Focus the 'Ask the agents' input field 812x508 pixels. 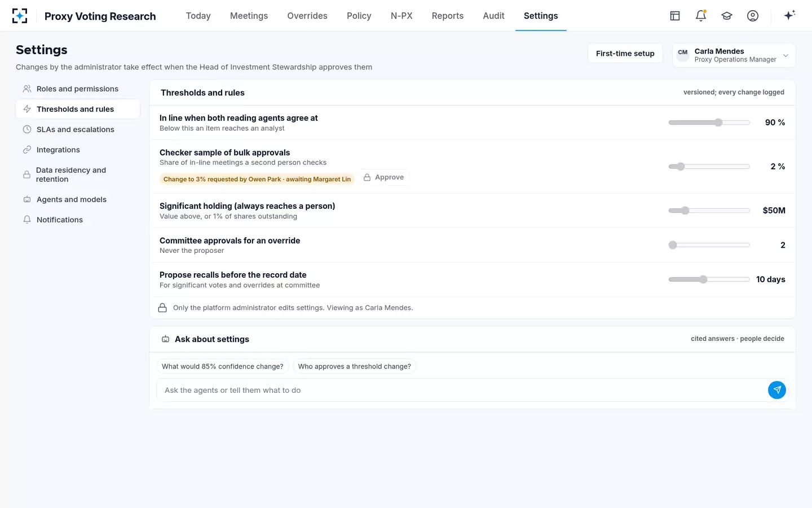tap(461, 390)
